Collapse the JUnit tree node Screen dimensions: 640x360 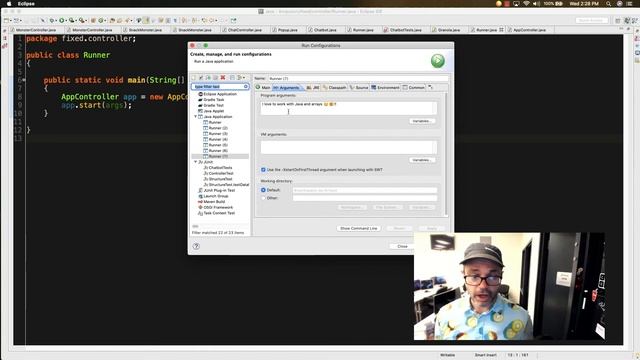(x=196, y=162)
